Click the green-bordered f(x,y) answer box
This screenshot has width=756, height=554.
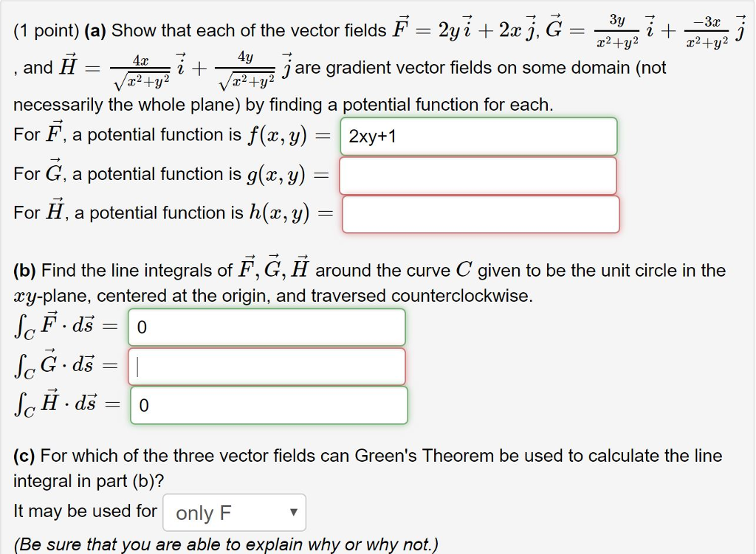(x=478, y=137)
